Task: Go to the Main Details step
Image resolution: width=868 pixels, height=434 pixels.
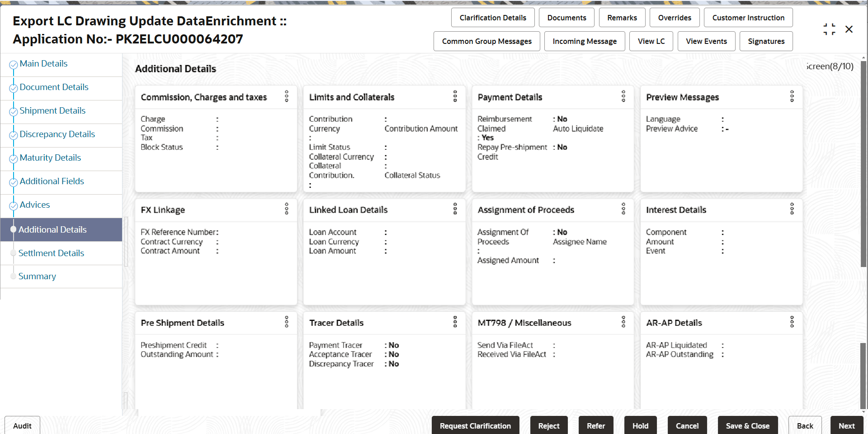Action: pos(43,64)
